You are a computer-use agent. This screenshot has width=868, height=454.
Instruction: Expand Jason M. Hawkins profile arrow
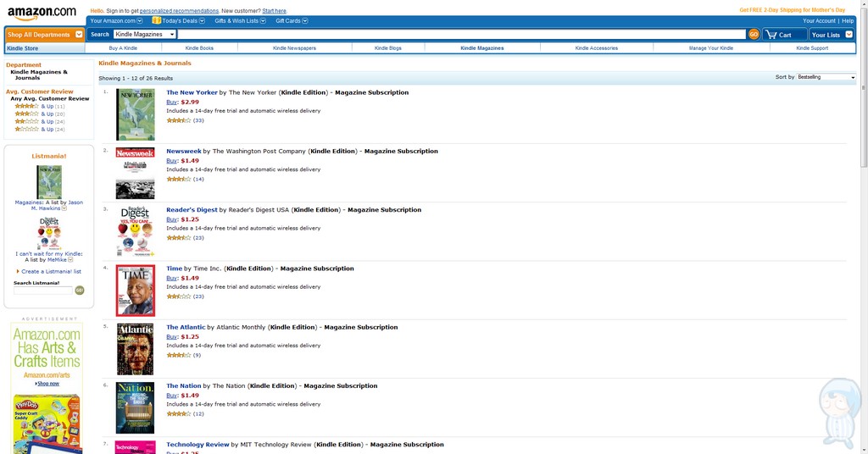[64, 209]
